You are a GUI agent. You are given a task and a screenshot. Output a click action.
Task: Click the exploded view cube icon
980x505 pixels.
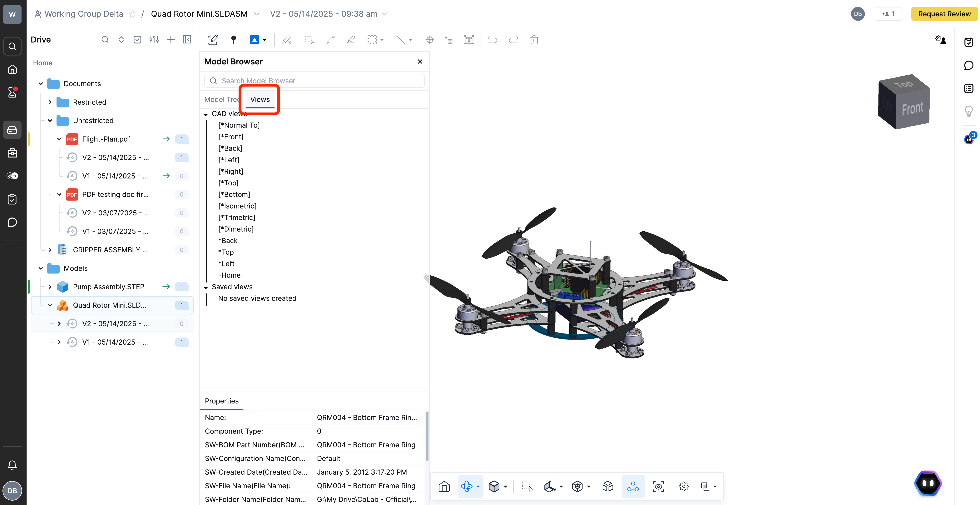pos(608,486)
